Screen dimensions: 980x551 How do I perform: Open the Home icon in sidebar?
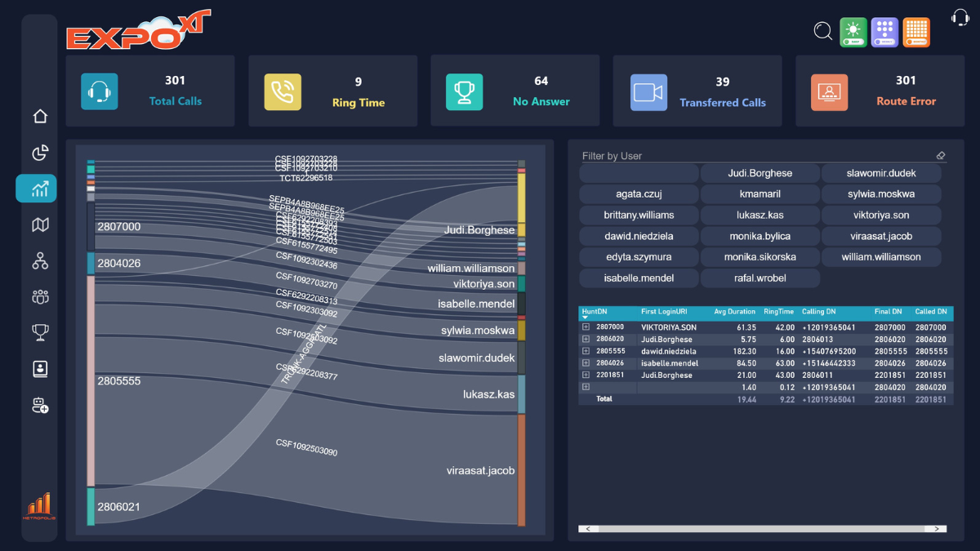point(40,116)
